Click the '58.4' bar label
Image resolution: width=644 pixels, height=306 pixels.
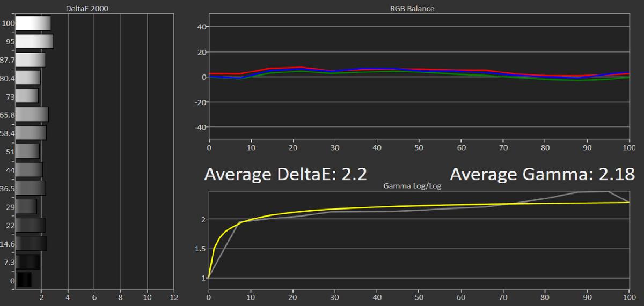point(7,133)
